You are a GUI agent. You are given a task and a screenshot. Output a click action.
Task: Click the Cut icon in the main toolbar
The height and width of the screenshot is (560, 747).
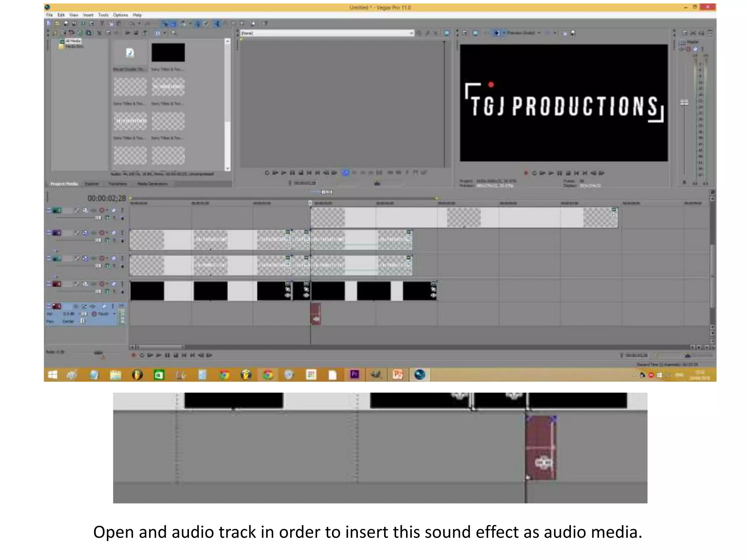102,23
